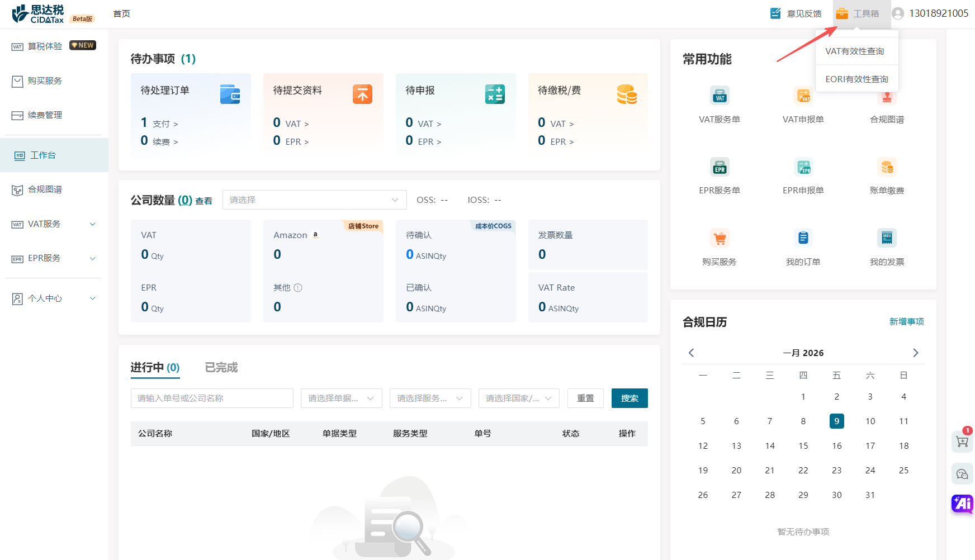Image resolution: width=975 pixels, height=560 pixels.
Task: Open the 账单缴费 coins icon
Action: click(x=887, y=167)
